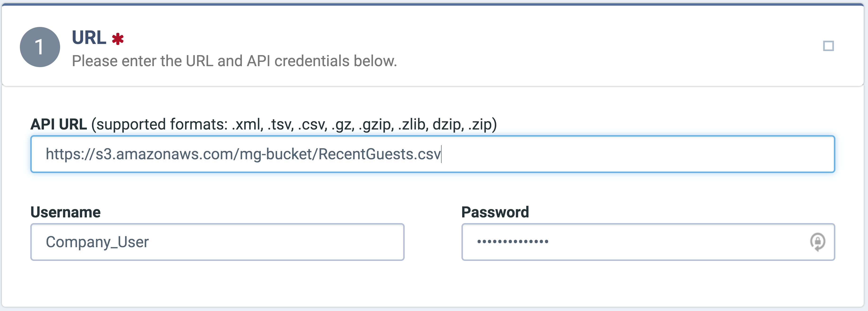868x311 pixels.
Task: Click the Password label
Action: [495, 212]
